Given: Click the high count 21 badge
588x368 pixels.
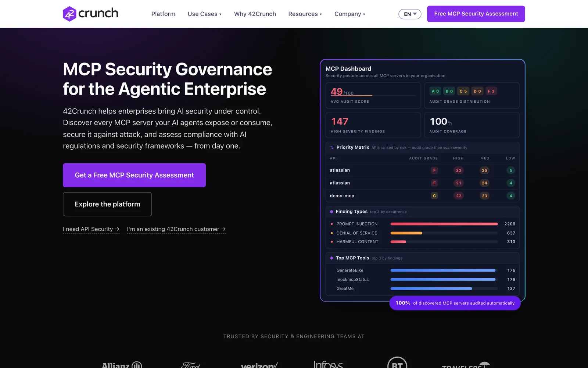Looking at the screenshot, I should coord(459,183).
